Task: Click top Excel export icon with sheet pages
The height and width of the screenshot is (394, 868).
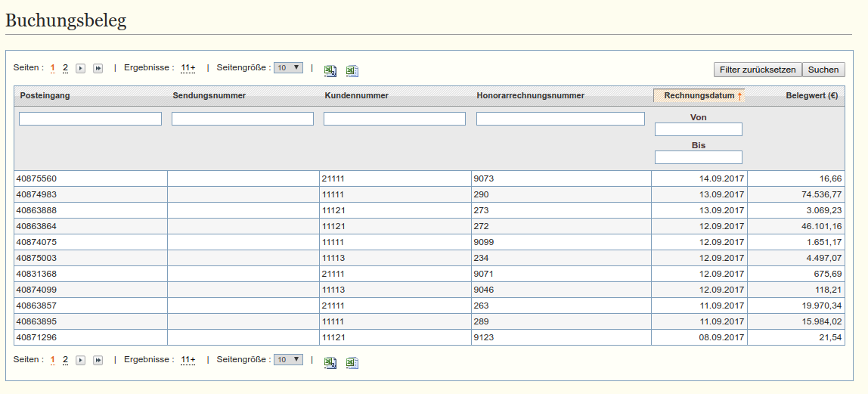Action: coord(352,70)
